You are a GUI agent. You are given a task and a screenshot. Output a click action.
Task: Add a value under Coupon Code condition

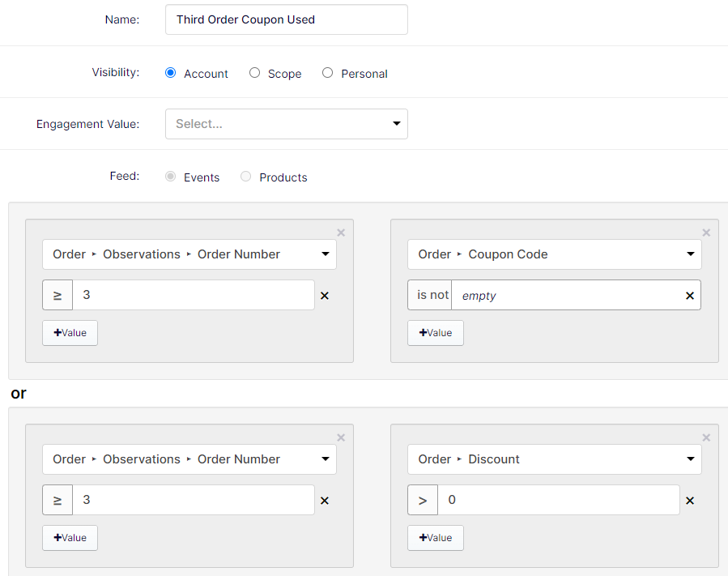[436, 333]
